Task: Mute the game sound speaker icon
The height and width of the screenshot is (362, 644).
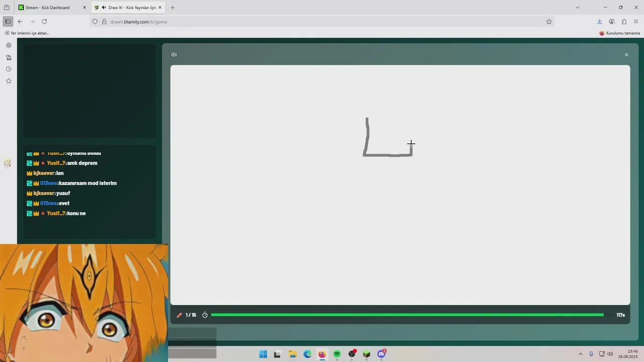Action: click(174, 55)
